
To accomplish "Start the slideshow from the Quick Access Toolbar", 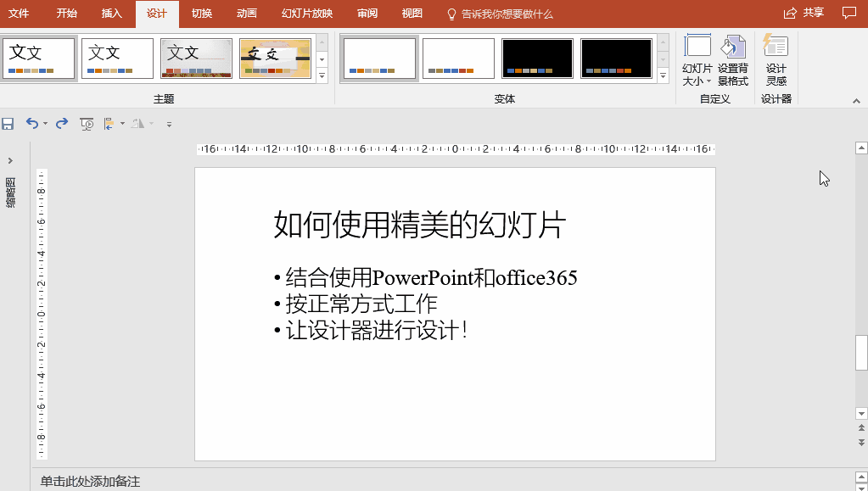I will [86, 123].
